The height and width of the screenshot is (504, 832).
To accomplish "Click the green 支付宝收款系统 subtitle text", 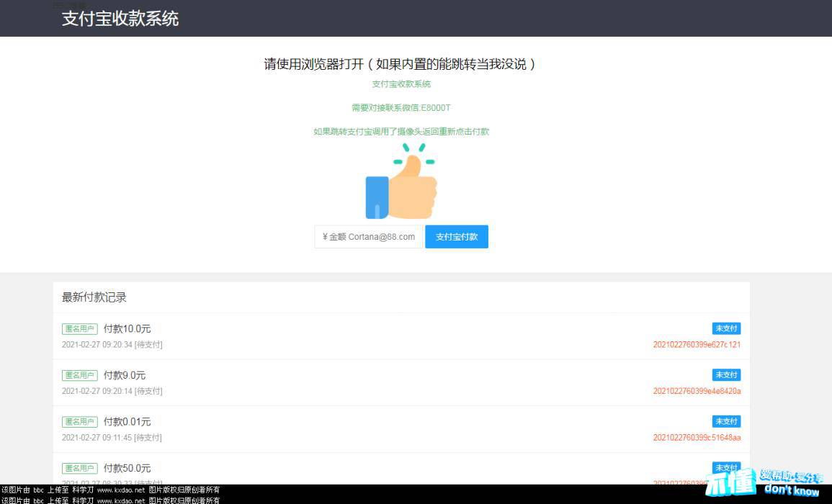I will click(x=401, y=84).
